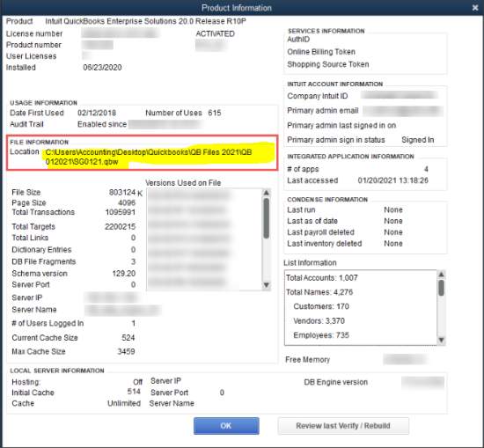The image size is (484, 448).
Task: Click the DB Engine version label
Action: [x=335, y=382]
